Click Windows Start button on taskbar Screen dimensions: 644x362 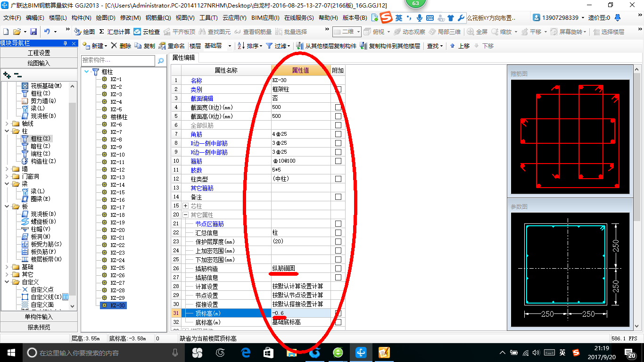click(11, 353)
